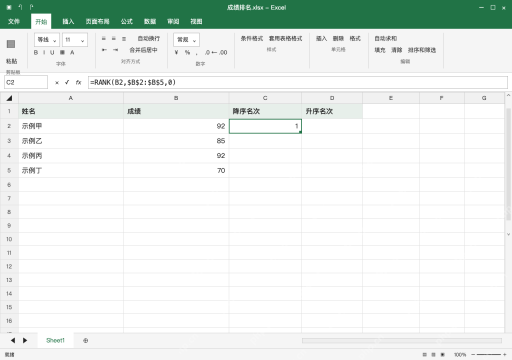Viewport: 512px width, 360px height.
Task: Click the align center icon
Action: 114,39
